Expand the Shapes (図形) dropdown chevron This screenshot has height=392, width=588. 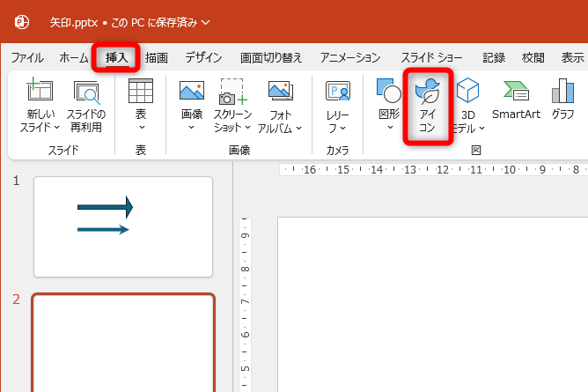(x=390, y=127)
